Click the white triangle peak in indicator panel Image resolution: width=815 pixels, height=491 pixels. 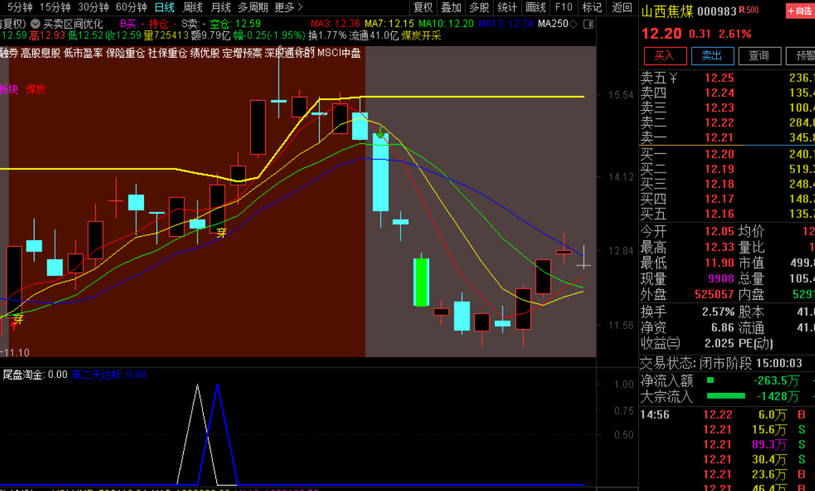(199, 388)
